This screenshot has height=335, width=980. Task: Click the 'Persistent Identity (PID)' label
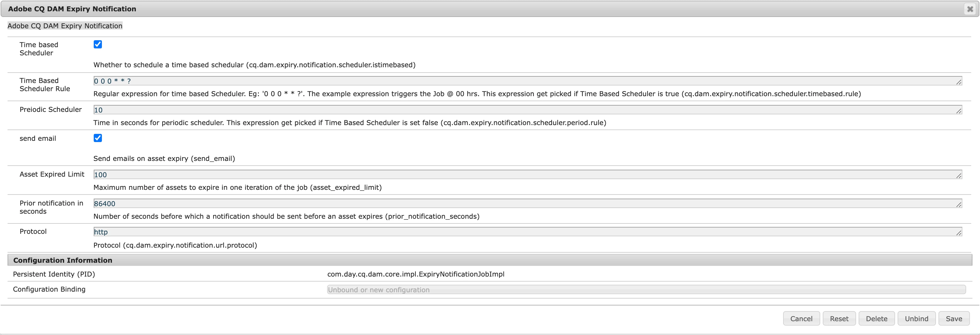54,274
